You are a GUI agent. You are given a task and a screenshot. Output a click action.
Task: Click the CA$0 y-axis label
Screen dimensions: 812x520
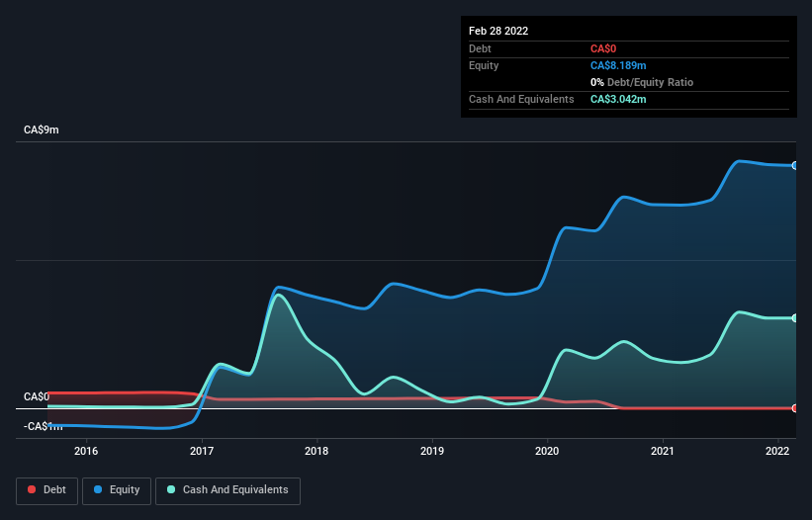(37, 396)
